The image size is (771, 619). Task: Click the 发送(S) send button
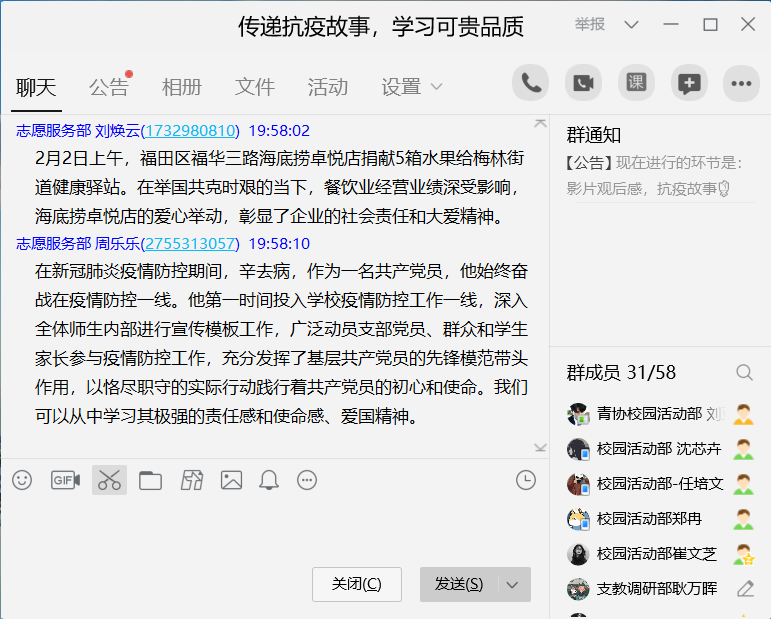click(459, 585)
